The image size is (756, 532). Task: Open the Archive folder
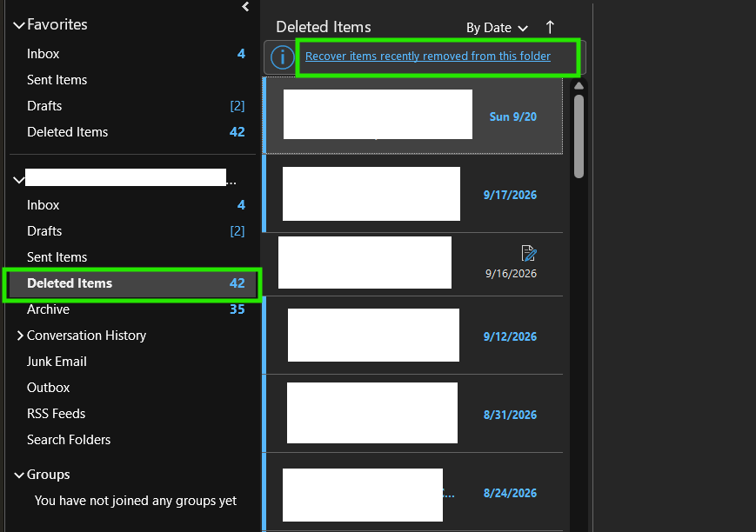(130, 309)
